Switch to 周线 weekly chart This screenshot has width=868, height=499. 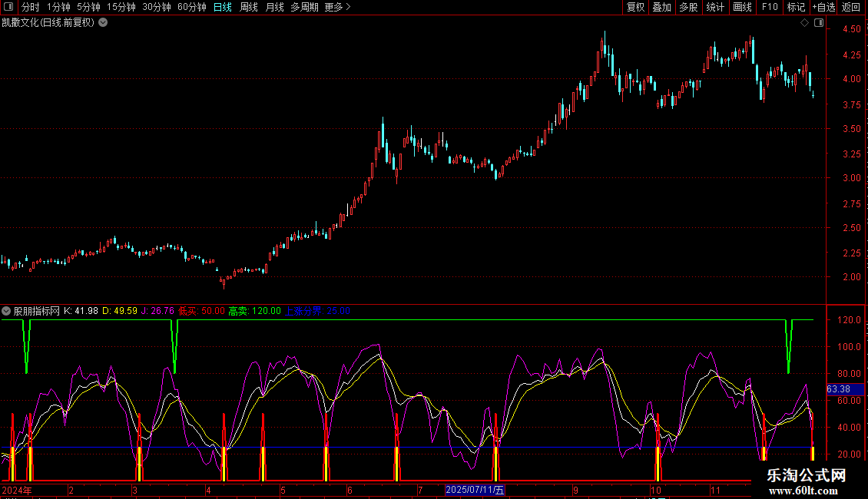click(x=249, y=7)
